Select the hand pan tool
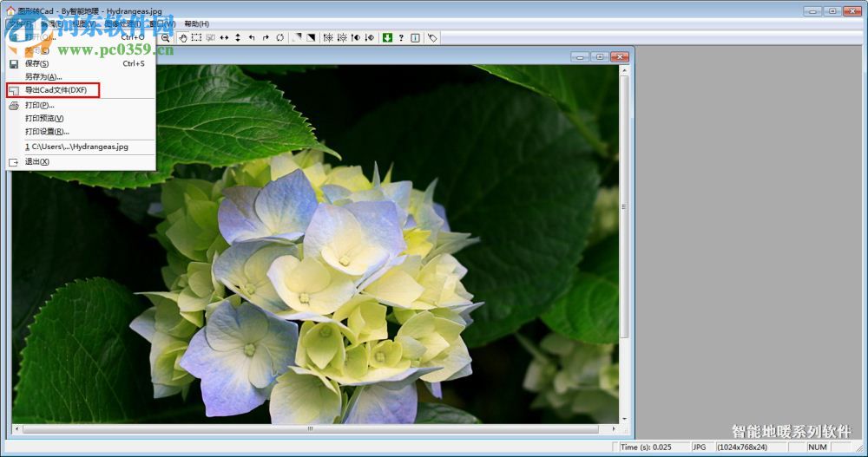The height and width of the screenshot is (457, 868). tap(183, 38)
